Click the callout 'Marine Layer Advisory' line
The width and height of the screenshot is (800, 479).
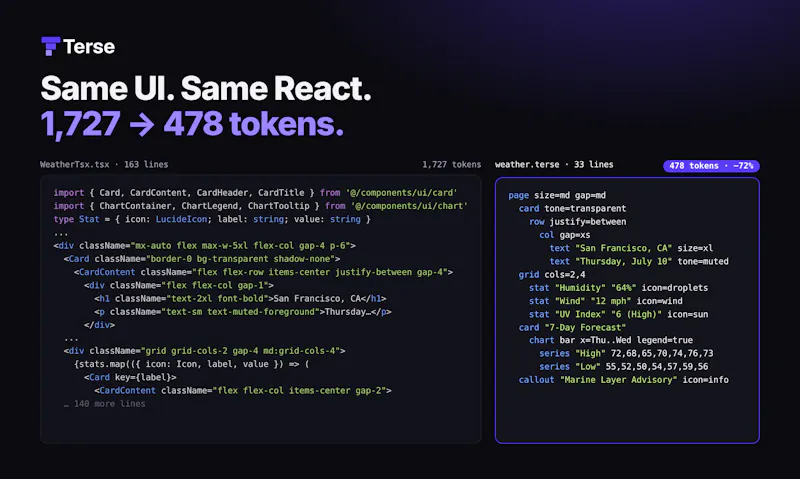623,380
